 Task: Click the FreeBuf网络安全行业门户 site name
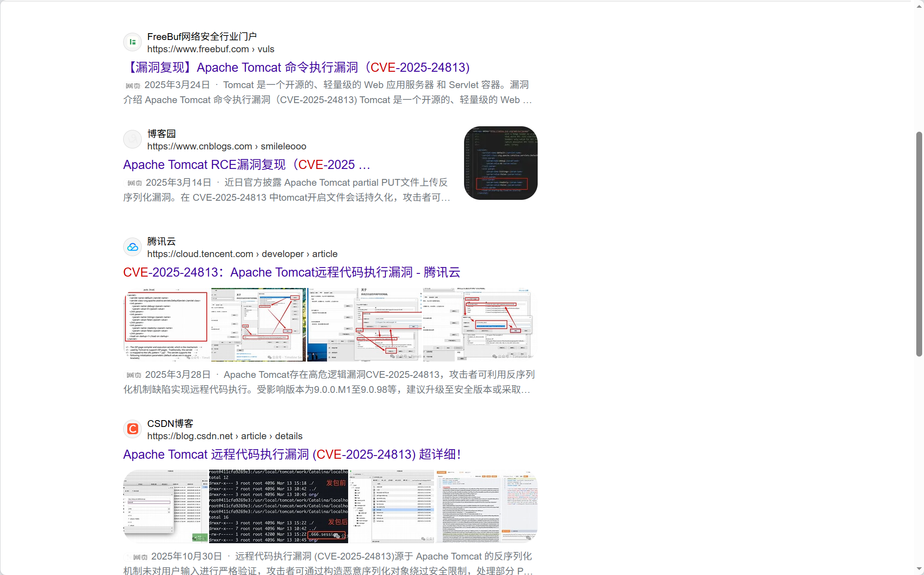(x=202, y=36)
